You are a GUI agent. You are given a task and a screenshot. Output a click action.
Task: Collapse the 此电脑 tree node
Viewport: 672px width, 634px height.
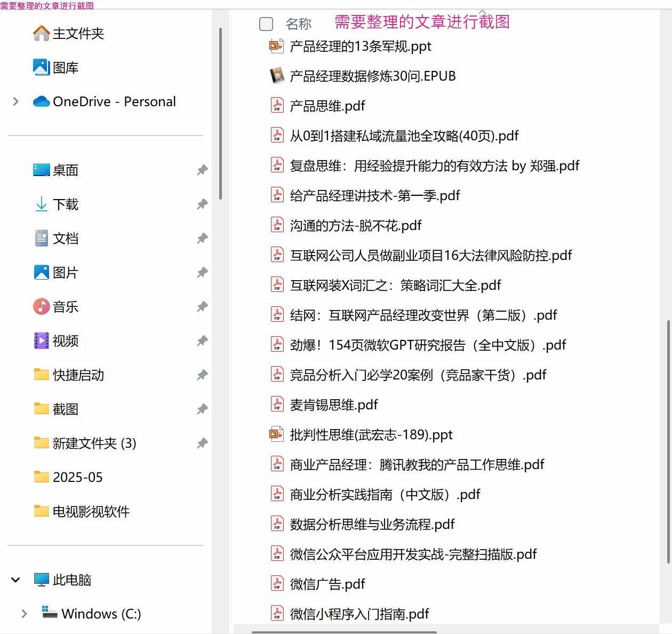coord(15,580)
